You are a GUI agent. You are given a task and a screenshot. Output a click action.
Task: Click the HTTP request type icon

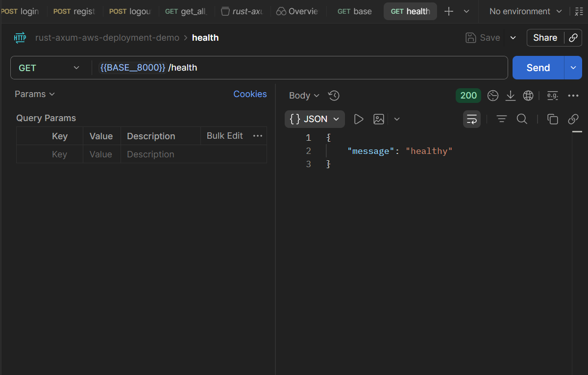point(20,38)
